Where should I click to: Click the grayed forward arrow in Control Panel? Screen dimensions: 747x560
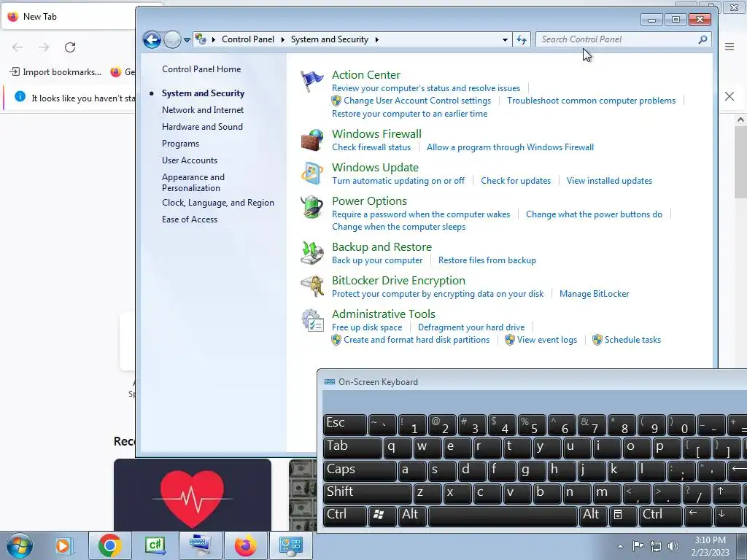(172, 39)
